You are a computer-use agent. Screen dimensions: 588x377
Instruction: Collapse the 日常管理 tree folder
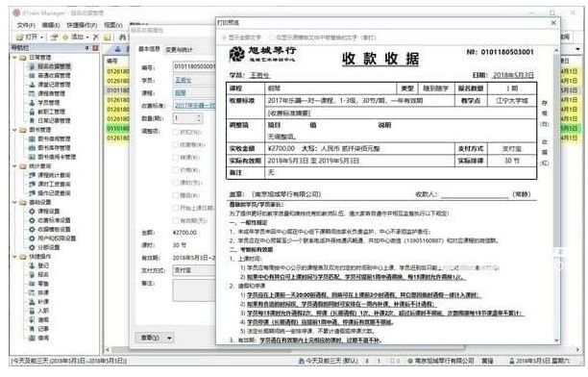click(x=15, y=58)
